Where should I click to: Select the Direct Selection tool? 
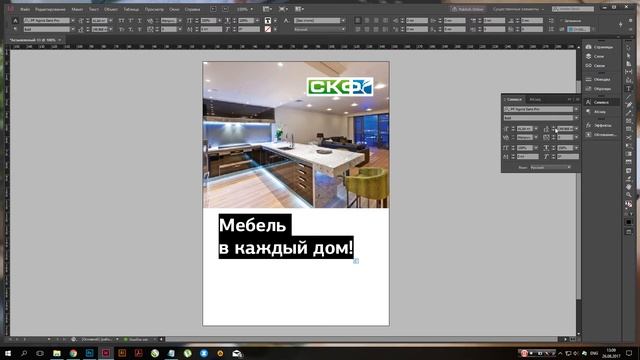(629, 56)
